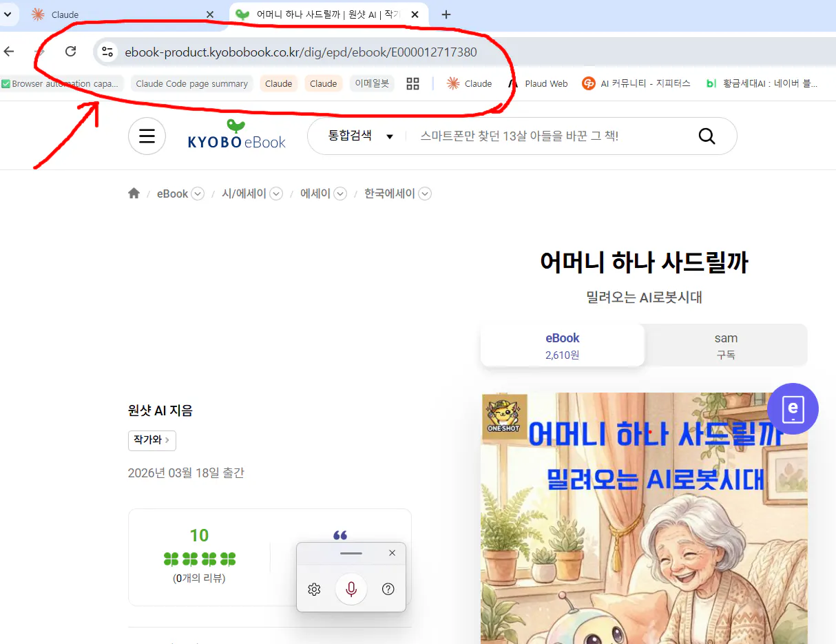Image resolution: width=836 pixels, height=644 pixels.
Task: Click the search text field
Action: point(544,136)
